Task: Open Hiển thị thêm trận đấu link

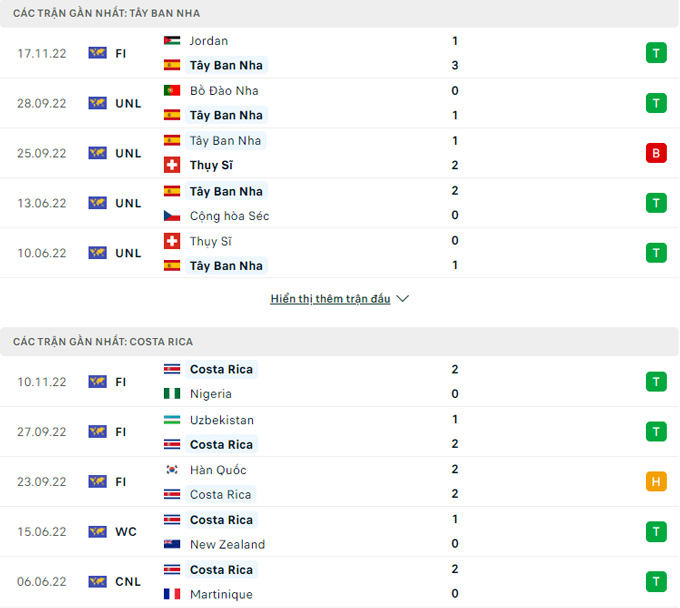Action: click(x=330, y=299)
